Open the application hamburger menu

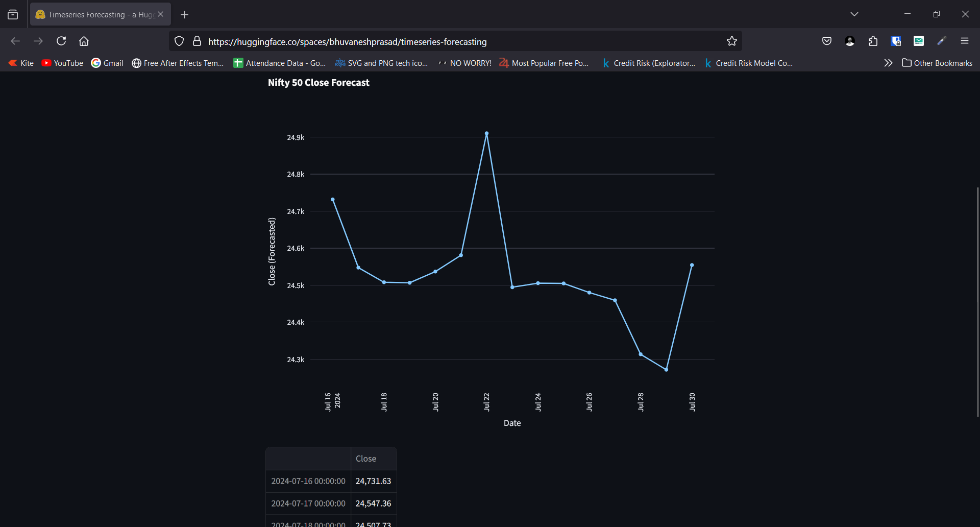[x=965, y=41]
